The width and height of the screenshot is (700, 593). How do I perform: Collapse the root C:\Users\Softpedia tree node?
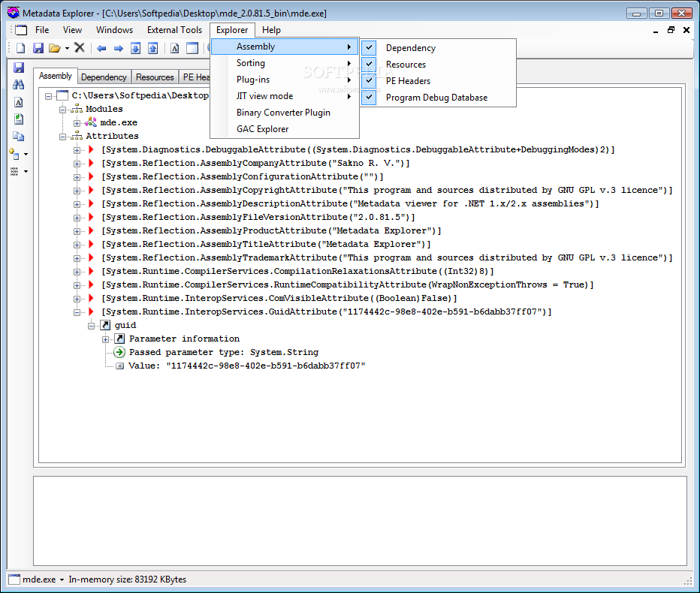(x=48, y=96)
